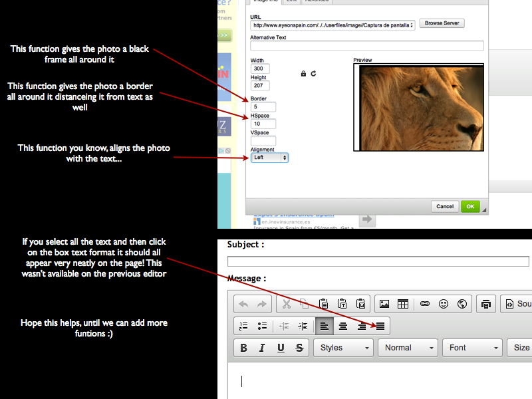
Task: Click the Cancel button in the dialog
Action: (x=445, y=206)
